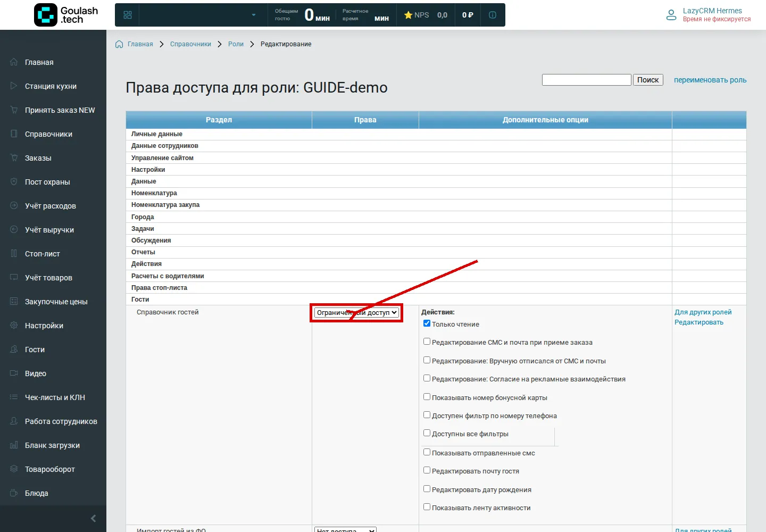Click the Станция кухни sidebar icon
Viewport: 766px width, 532px height.
coord(14,86)
